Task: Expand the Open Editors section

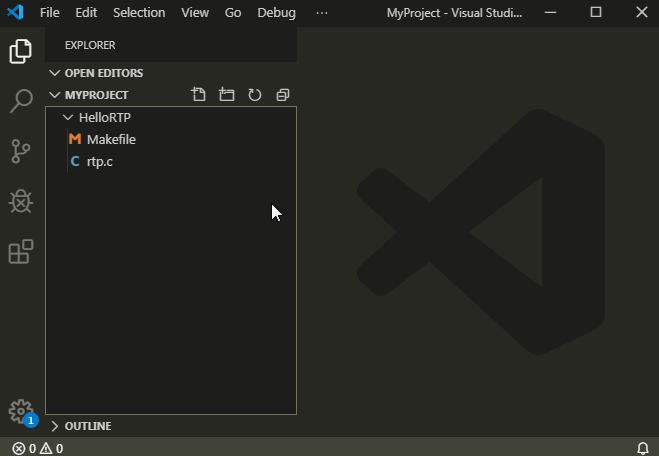Action: pos(103,73)
